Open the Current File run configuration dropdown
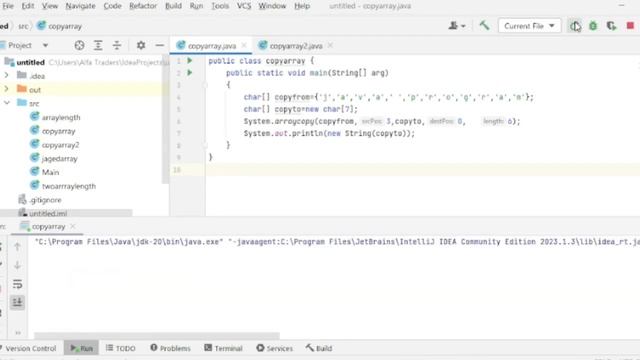 pyautogui.click(x=529, y=26)
